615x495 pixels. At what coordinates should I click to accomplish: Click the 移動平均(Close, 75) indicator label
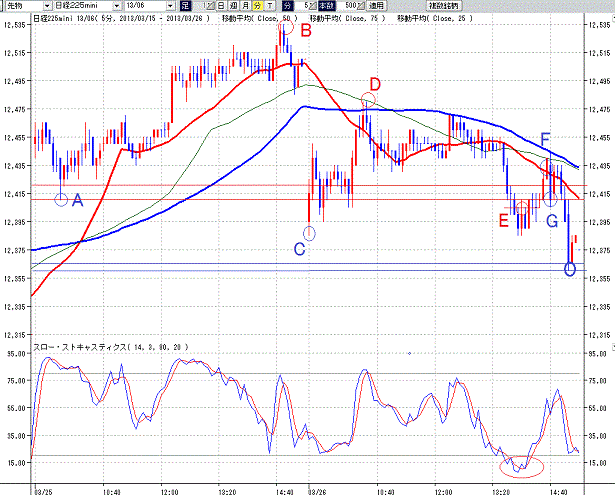(x=348, y=18)
